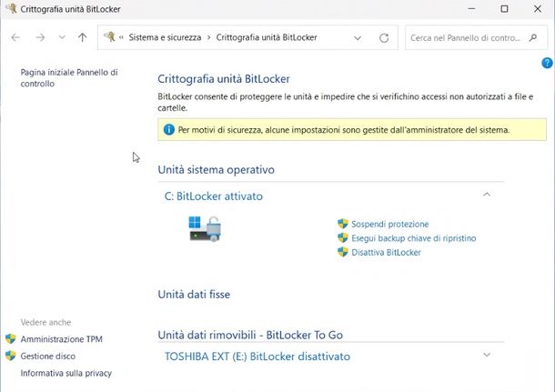Expand the TOSHIBA EXT (E:) drive section

click(x=487, y=355)
